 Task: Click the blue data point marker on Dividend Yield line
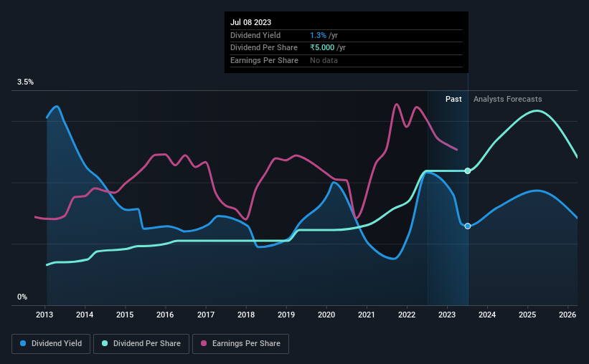468,226
